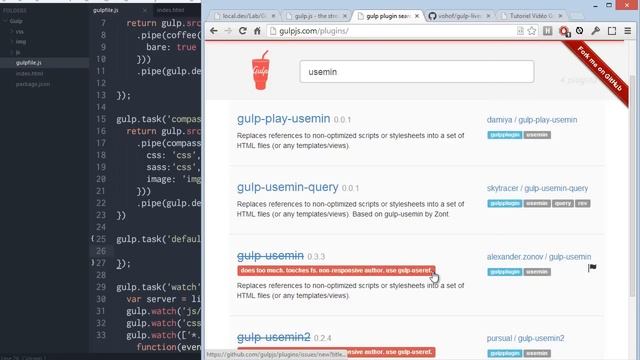Image resolution: width=640 pixels, height=360 pixels.
Task: Click the 0.3.3 version next to gulp-usemin
Action: [316, 257]
